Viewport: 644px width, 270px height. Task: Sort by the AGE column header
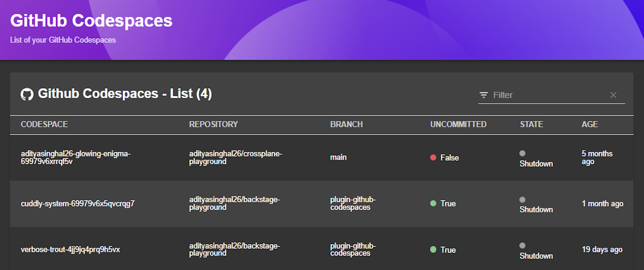coord(590,124)
